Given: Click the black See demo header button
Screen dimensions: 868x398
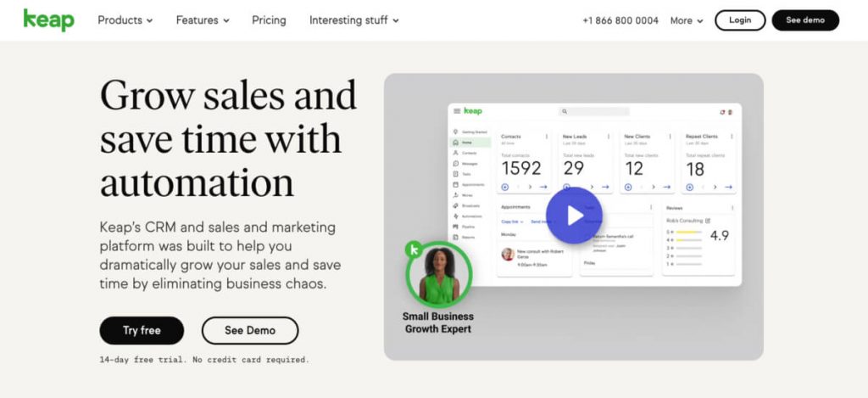Looking at the screenshot, I should 804,20.
